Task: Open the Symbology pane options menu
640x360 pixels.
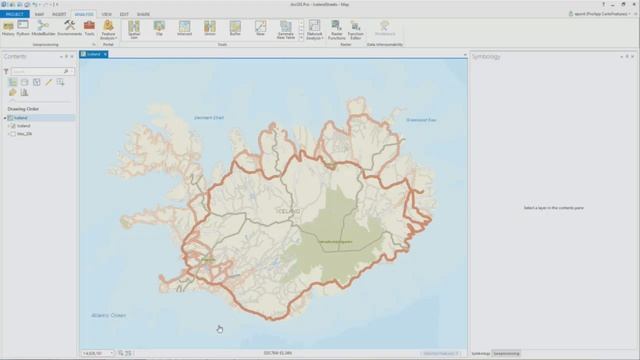Action: 622,57
